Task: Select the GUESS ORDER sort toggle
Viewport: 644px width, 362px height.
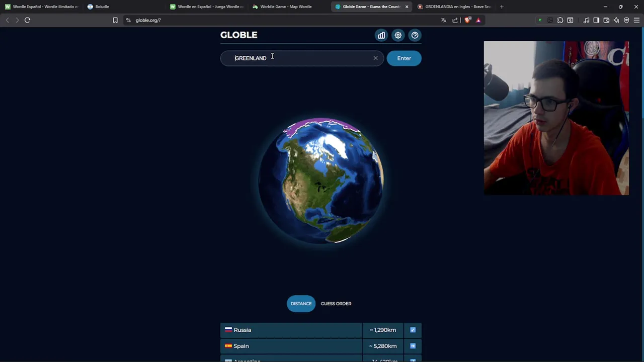Action: pos(336,304)
